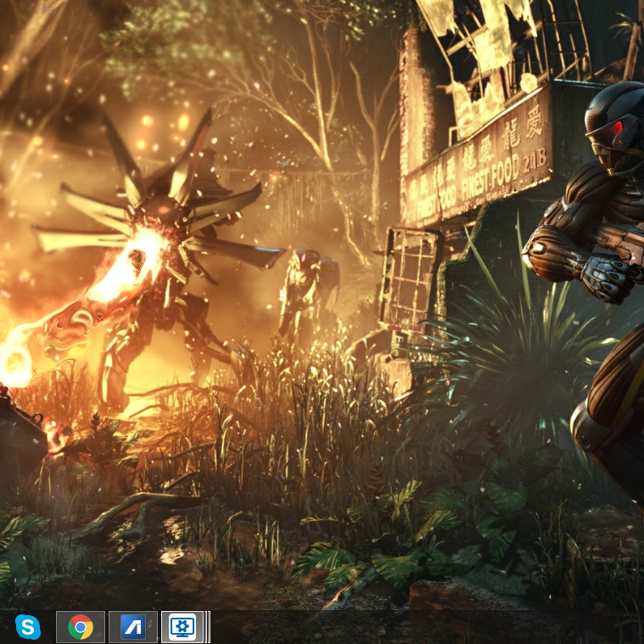The width and height of the screenshot is (644, 644).
Task: Open the blue ASUS 'A' taskbar app
Action: (133, 627)
